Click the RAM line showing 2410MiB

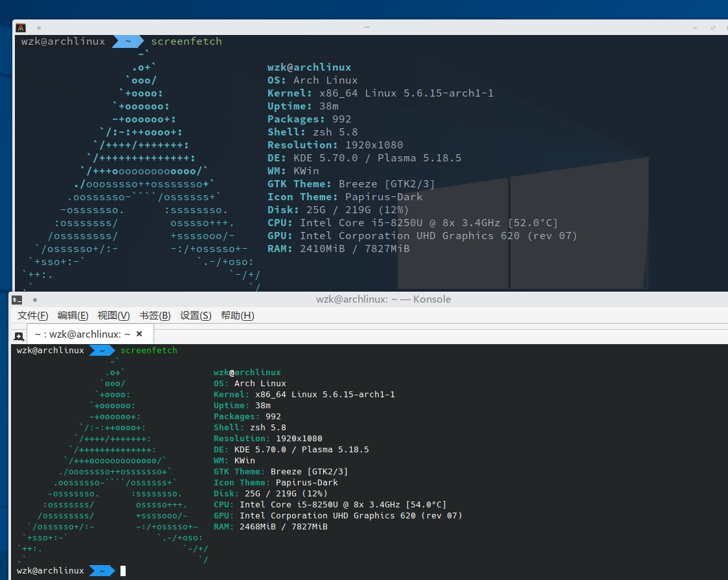click(339, 249)
